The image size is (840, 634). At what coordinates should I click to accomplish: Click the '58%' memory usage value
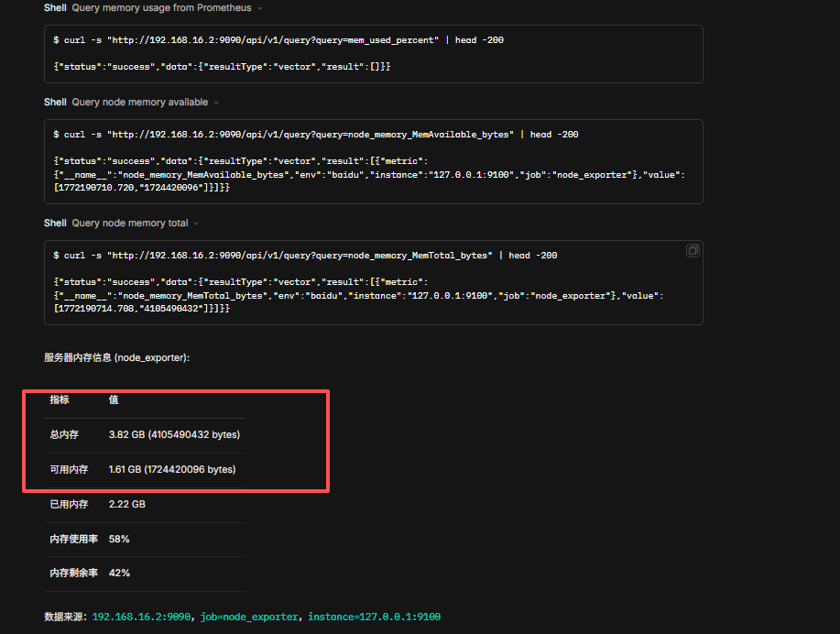[x=119, y=539]
